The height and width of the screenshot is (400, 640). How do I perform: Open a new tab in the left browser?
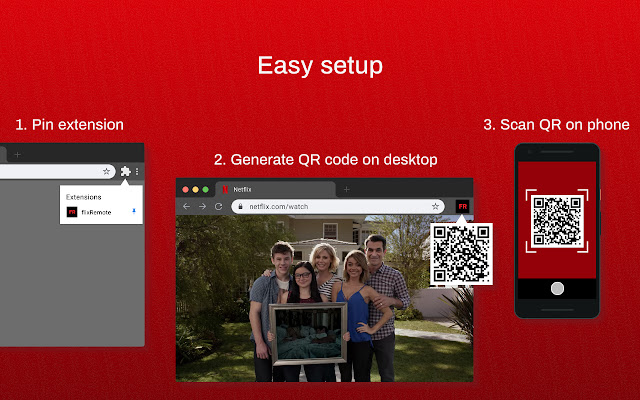17,154
